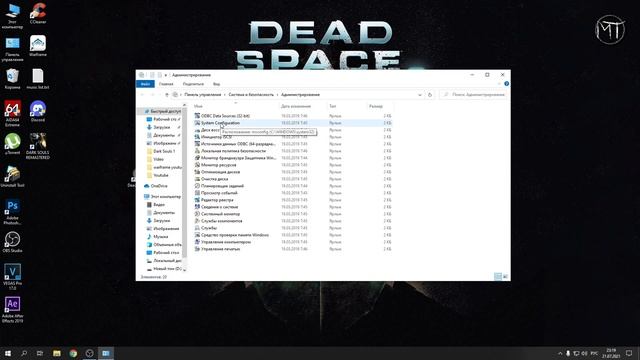This screenshot has height=360, width=640.
Task: Select the Warframe desktop icon
Action: [38, 46]
